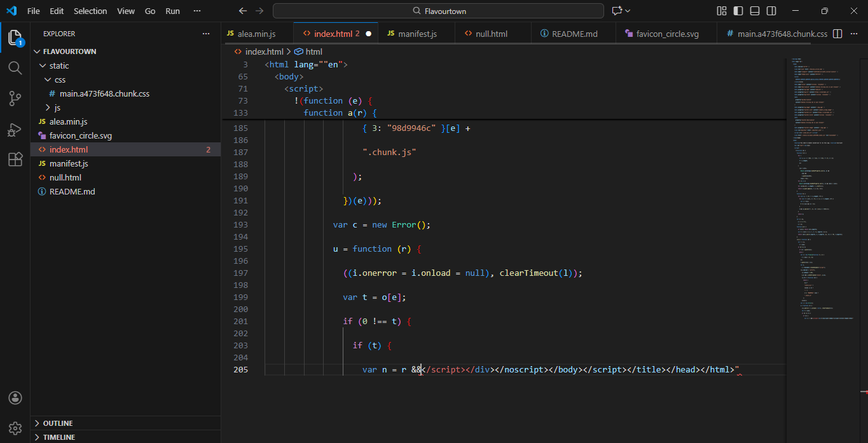Click the html breadcrumb element

313,51
